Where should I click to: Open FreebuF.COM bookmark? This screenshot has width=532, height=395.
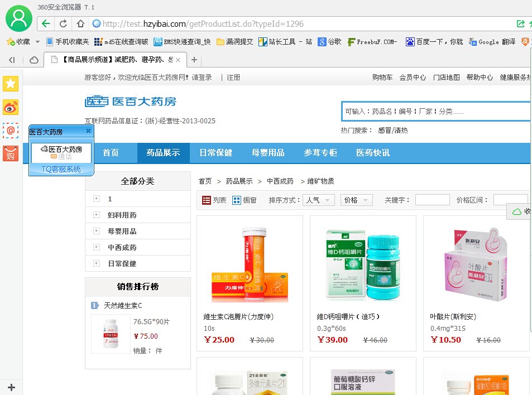click(372, 42)
